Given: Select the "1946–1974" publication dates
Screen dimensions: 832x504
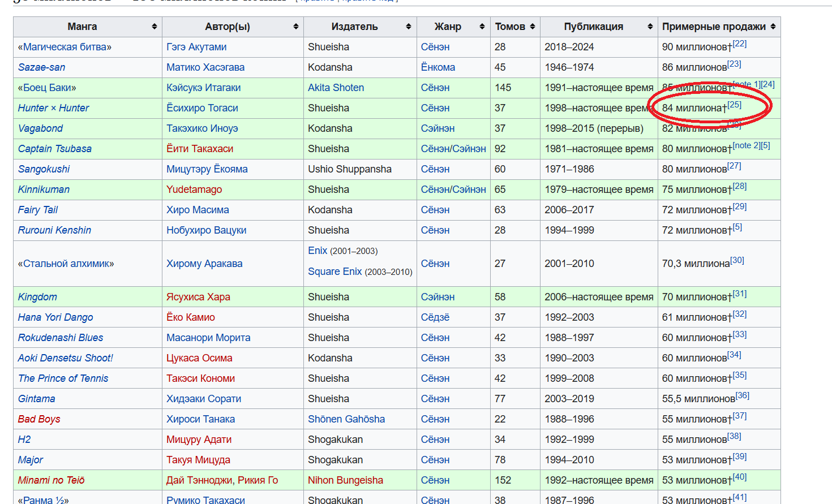Looking at the screenshot, I should (569, 67).
